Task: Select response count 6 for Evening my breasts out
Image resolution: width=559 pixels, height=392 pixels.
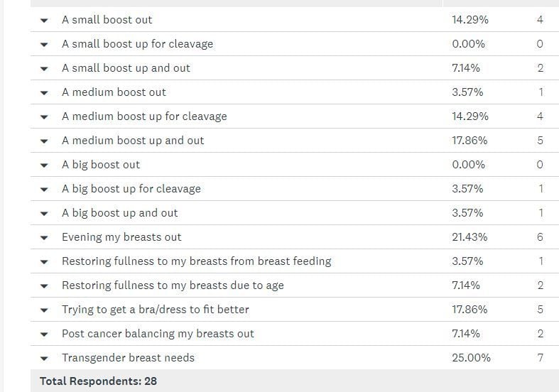Action: [x=540, y=237]
